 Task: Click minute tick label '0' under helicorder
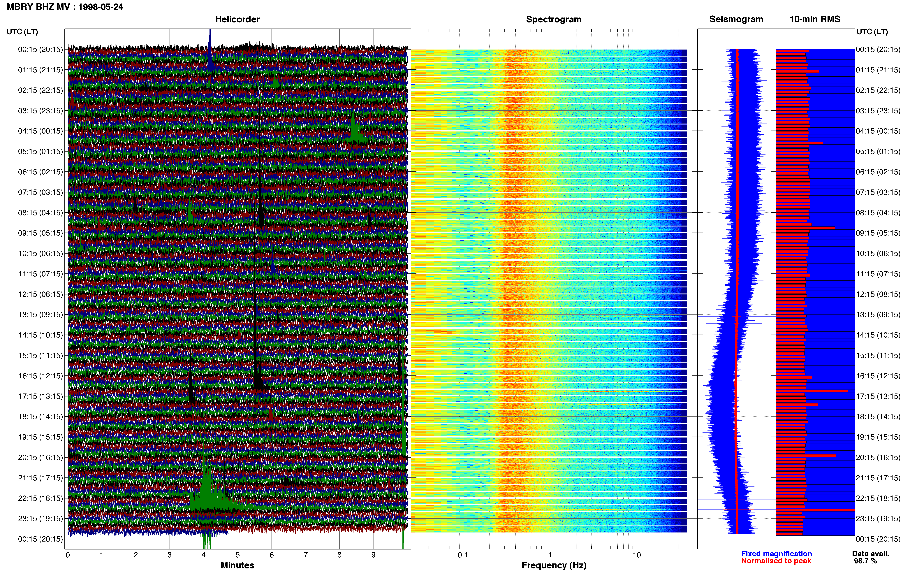(x=68, y=555)
